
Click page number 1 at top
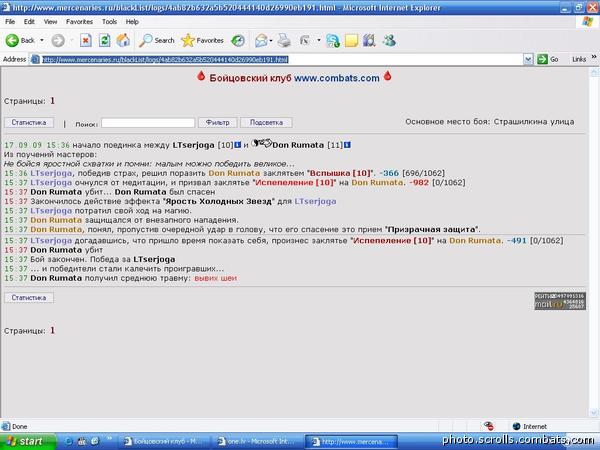[x=52, y=101]
